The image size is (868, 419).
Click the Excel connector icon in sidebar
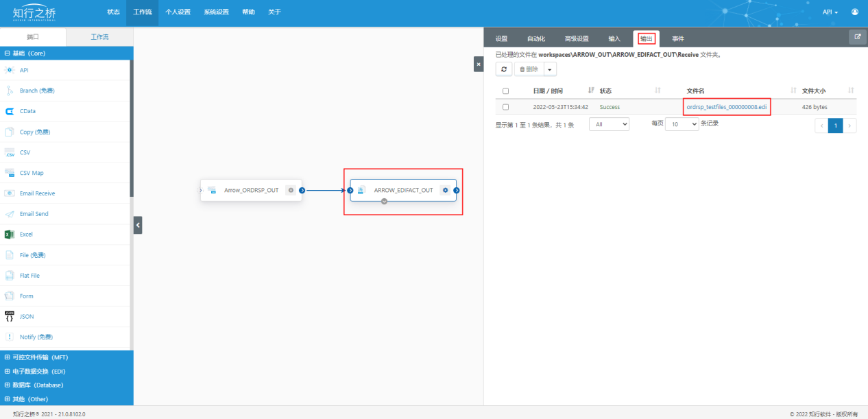click(x=10, y=235)
